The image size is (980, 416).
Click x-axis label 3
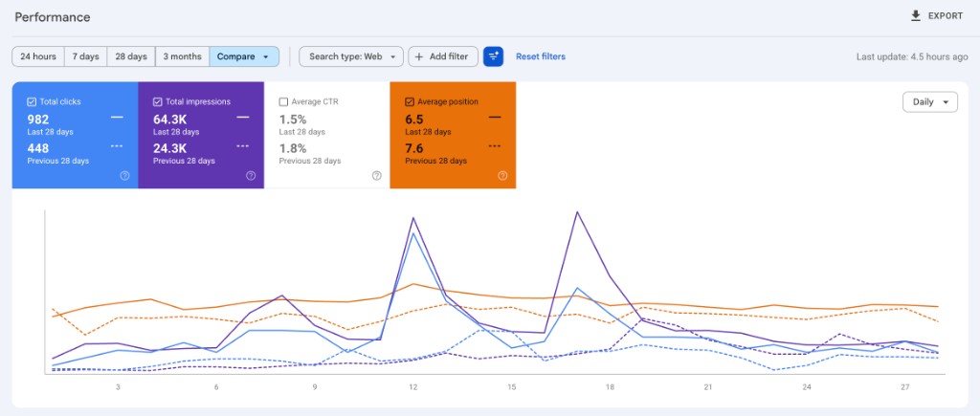(118, 387)
